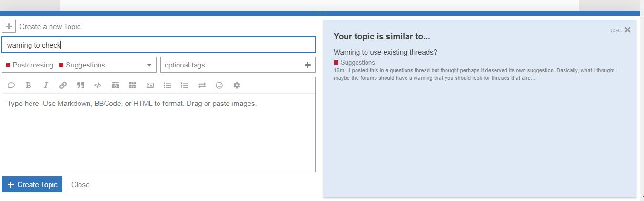This screenshot has width=644, height=201.
Task: Toggle bold formatting in the composer toolbar
Action: (29, 86)
